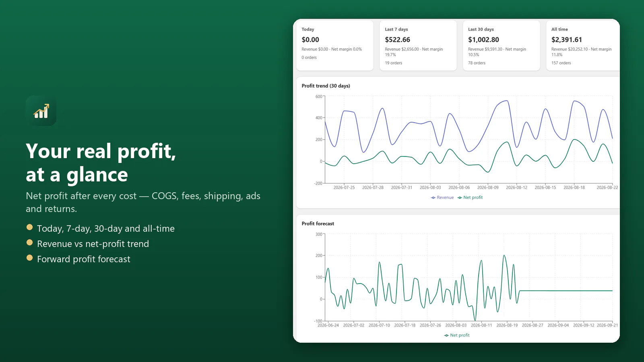
Task: Open the Last 7 days profit card
Action: tap(418, 46)
